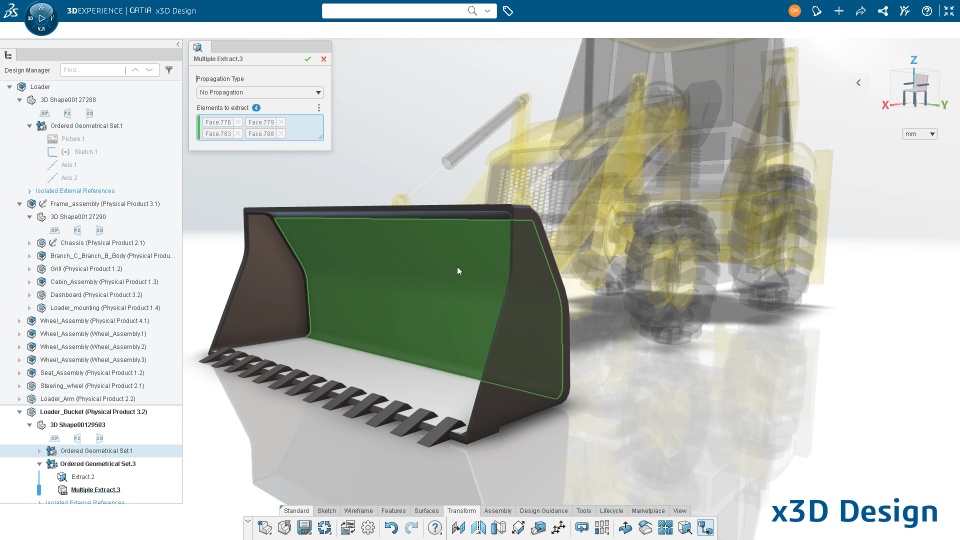
Task: Click the tag icon beside search bar
Action: (508, 11)
